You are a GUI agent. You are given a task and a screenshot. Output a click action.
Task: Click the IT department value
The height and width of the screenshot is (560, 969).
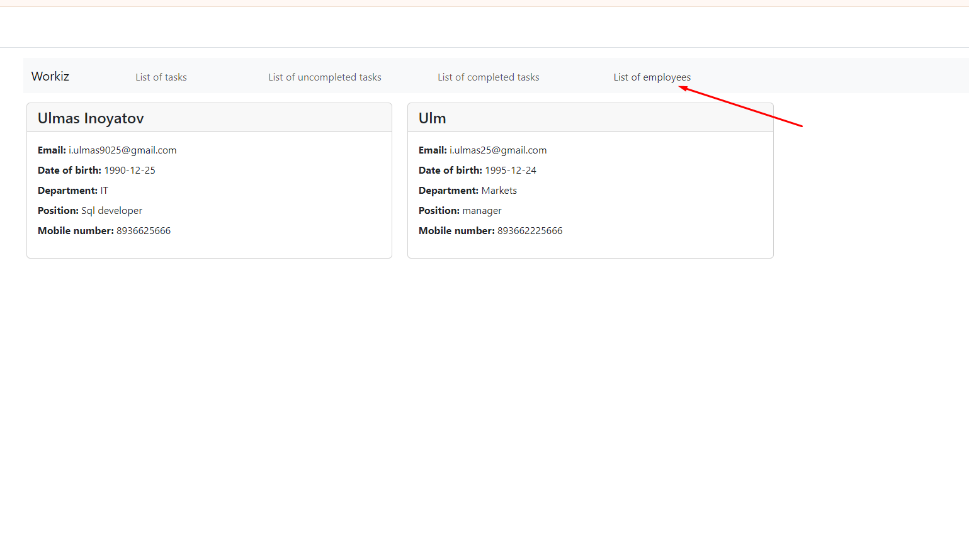(x=105, y=191)
